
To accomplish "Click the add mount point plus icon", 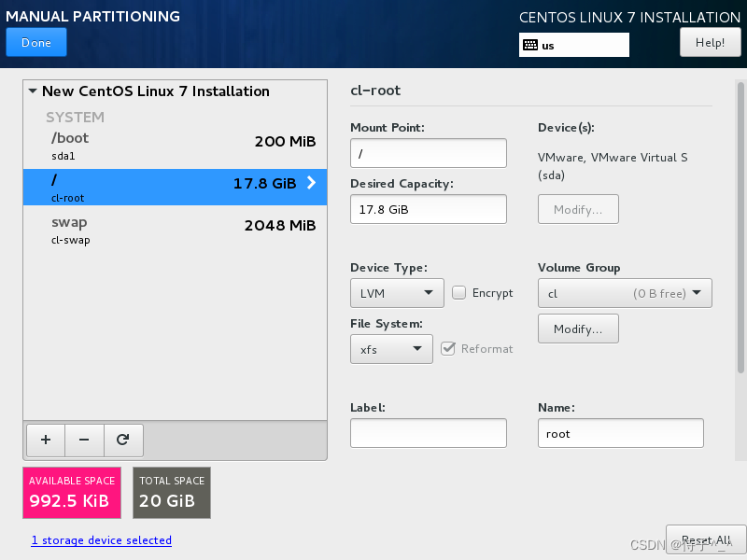I will pos(46,440).
